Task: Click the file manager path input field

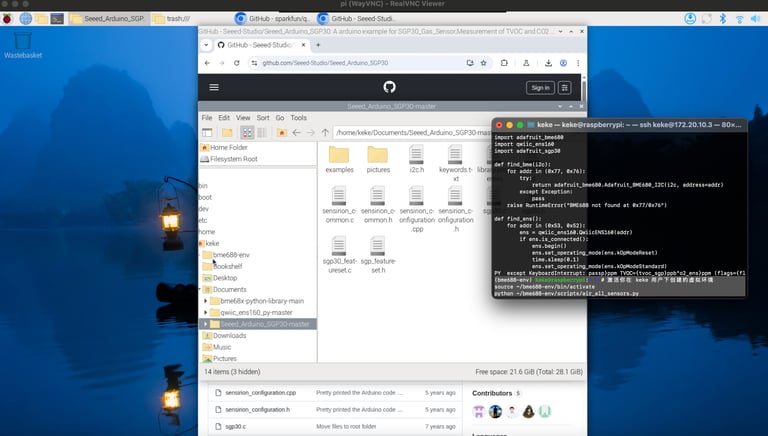Action: tap(412, 133)
